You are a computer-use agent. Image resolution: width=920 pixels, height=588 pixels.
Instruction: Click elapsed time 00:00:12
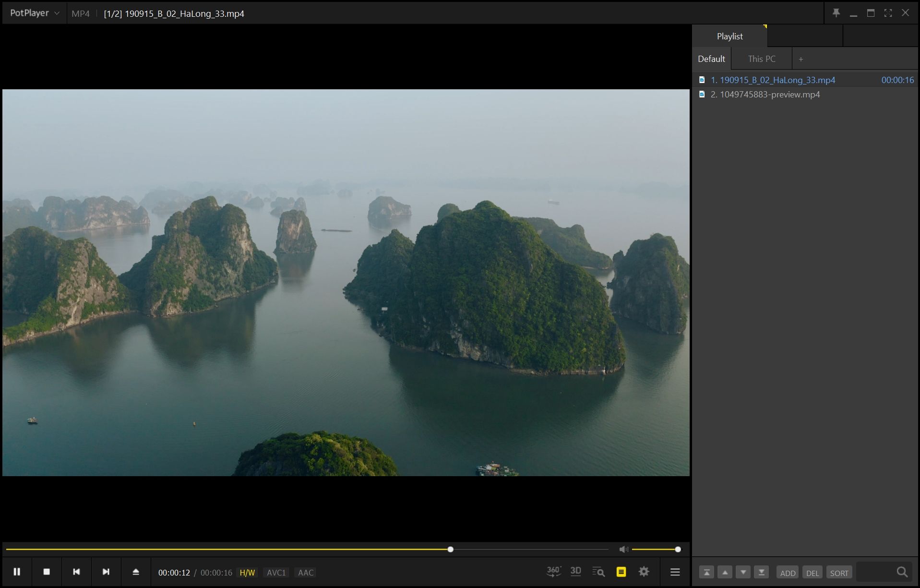pos(174,573)
